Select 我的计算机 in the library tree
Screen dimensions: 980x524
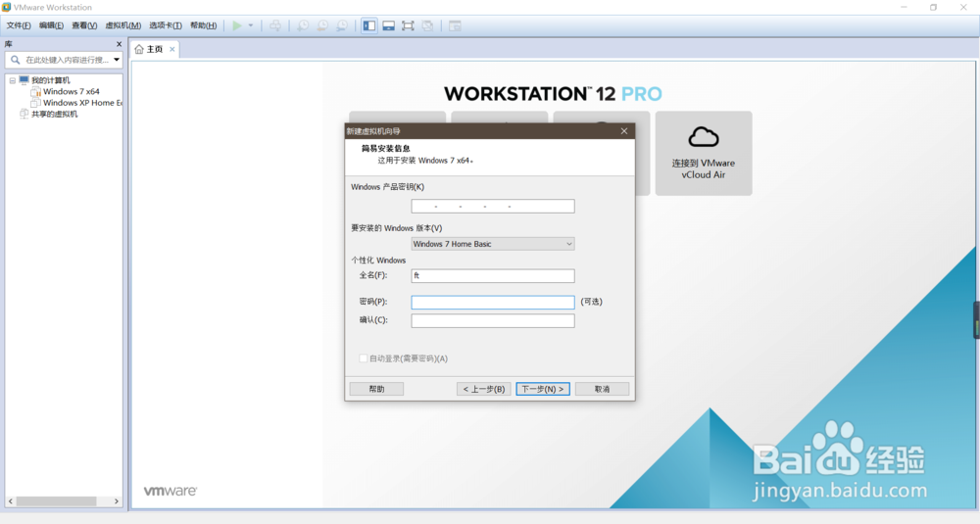[51, 80]
